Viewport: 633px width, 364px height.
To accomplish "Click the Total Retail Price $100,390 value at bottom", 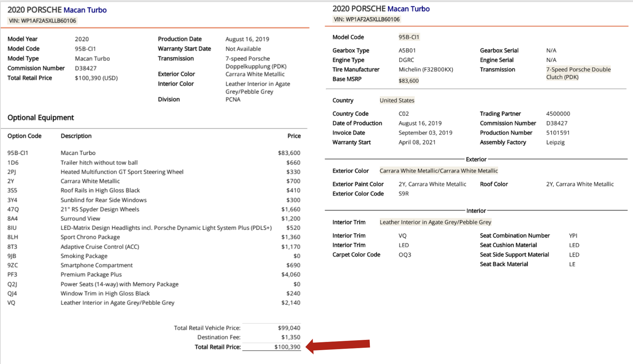I will 287,347.
